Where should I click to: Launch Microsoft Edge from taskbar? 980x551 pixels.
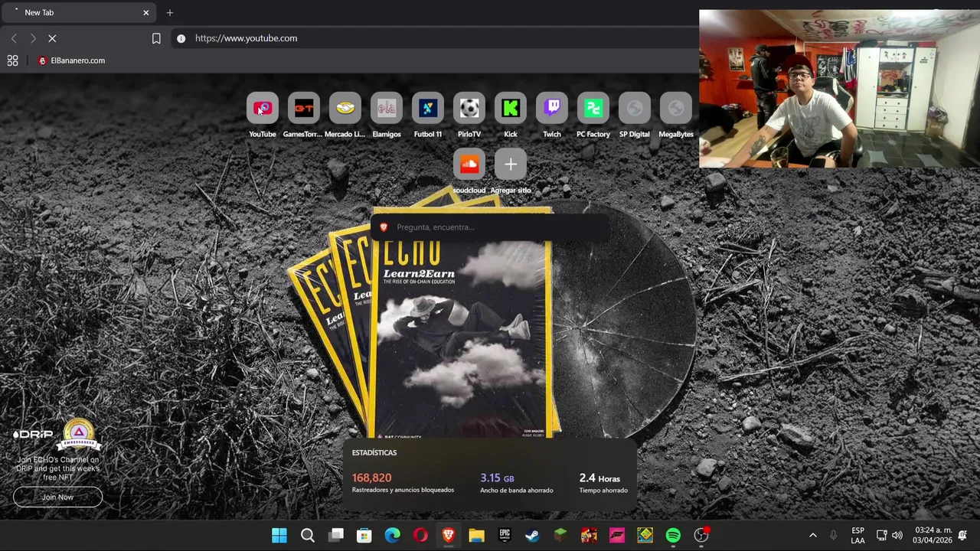pos(392,535)
